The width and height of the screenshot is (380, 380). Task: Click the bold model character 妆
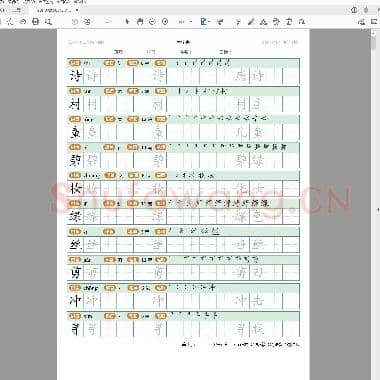coord(75,189)
